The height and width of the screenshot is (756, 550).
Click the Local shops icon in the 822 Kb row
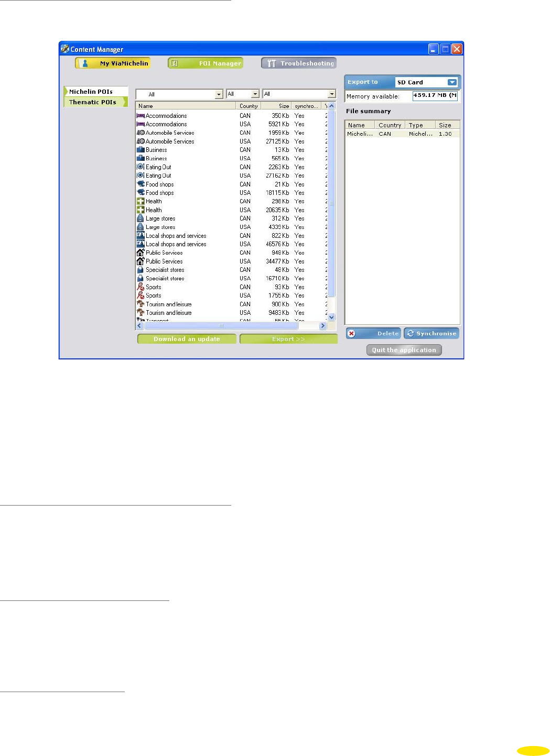point(141,236)
